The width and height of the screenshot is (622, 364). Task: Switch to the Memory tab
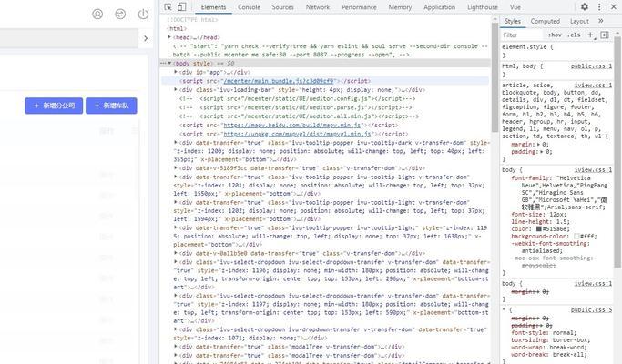[x=400, y=7]
